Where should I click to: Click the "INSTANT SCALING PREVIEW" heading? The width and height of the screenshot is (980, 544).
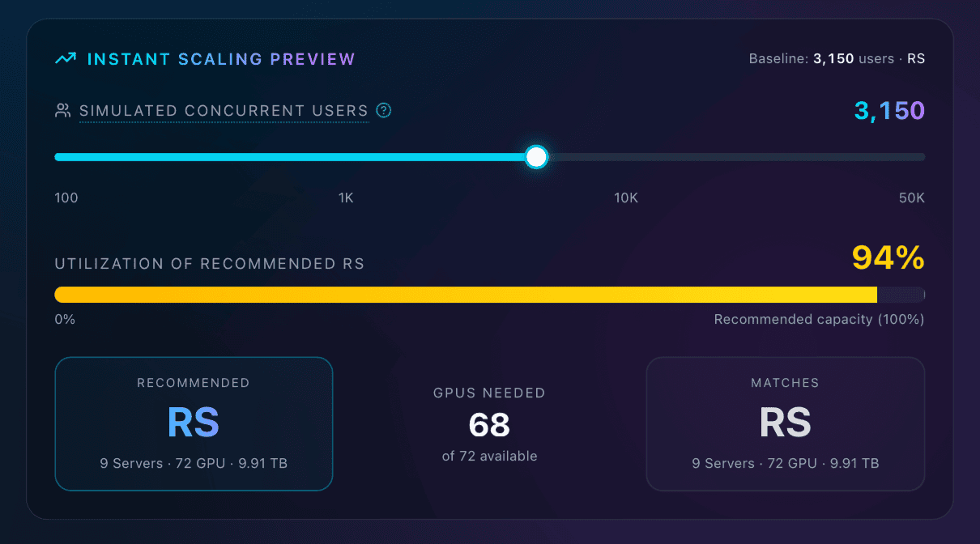pos(221,59)
